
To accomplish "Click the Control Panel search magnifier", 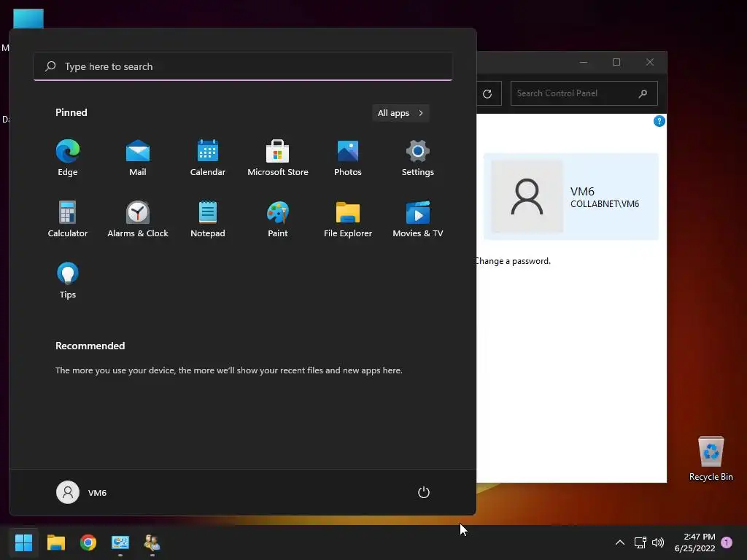I will click(643, 93).
